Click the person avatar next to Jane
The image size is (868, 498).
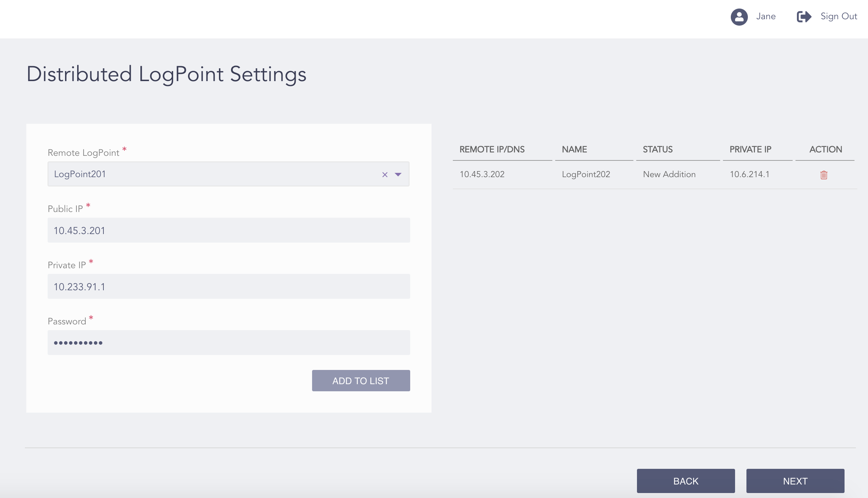tap(739, 17)
